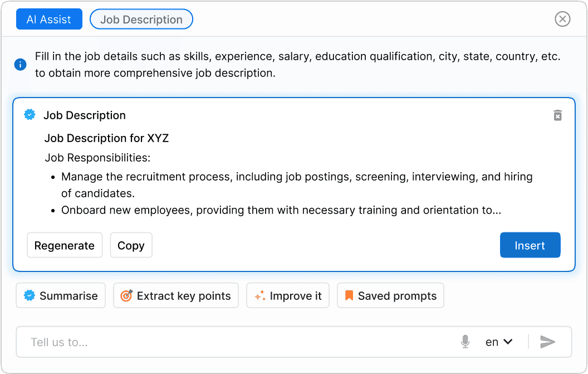Click the sparkle icon on Improve it

pos(259,296)
